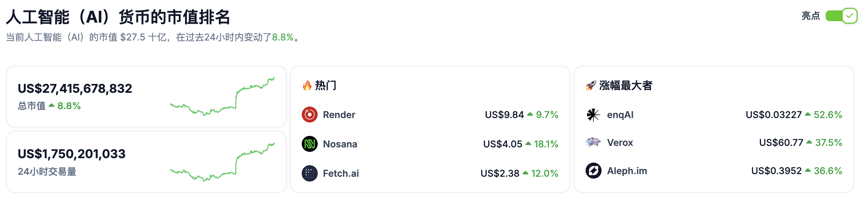Open the Fetch.ai coin link

(341, 173)
